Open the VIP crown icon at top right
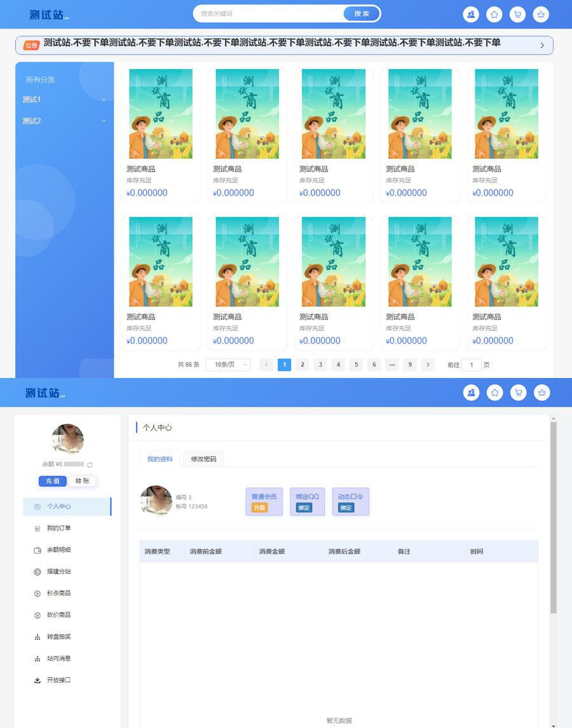Image resolution: width=572 pixels, height=728 pixels. coord(541,14)
